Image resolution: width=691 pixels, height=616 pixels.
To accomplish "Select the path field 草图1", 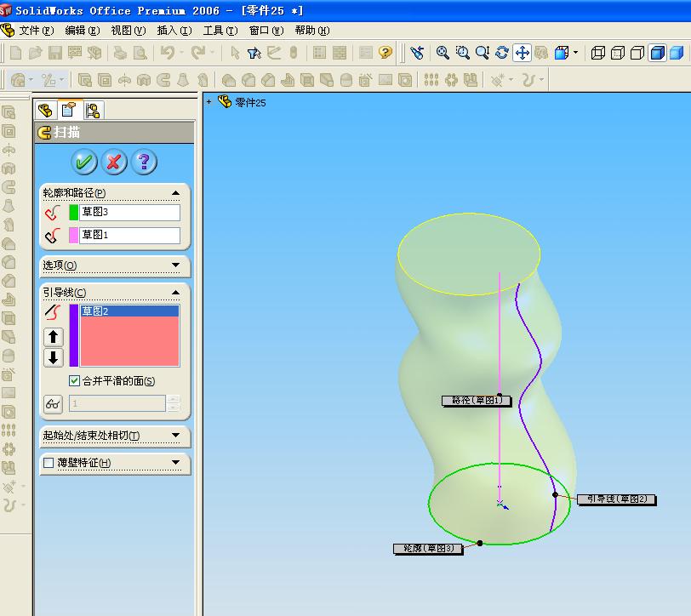I will click(x=129, y=235).
